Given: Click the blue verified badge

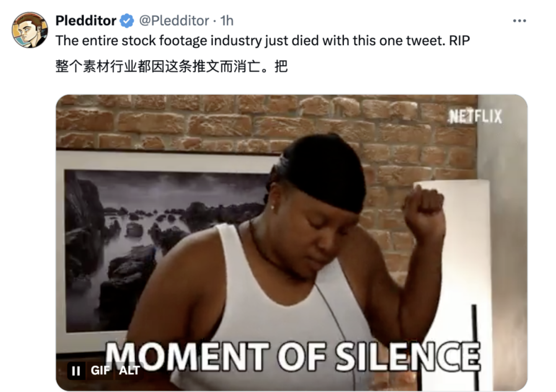Looking at the screenshot, I should click(127, 21).
